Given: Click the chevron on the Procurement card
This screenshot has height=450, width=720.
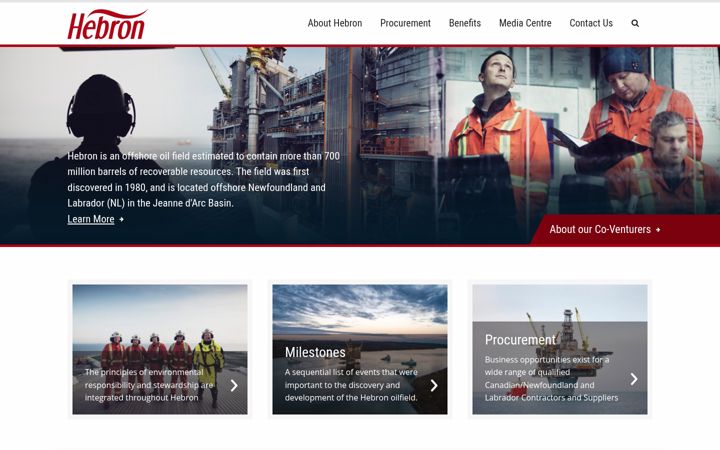Looking at the screenshot, I should [x=634, y=379].
